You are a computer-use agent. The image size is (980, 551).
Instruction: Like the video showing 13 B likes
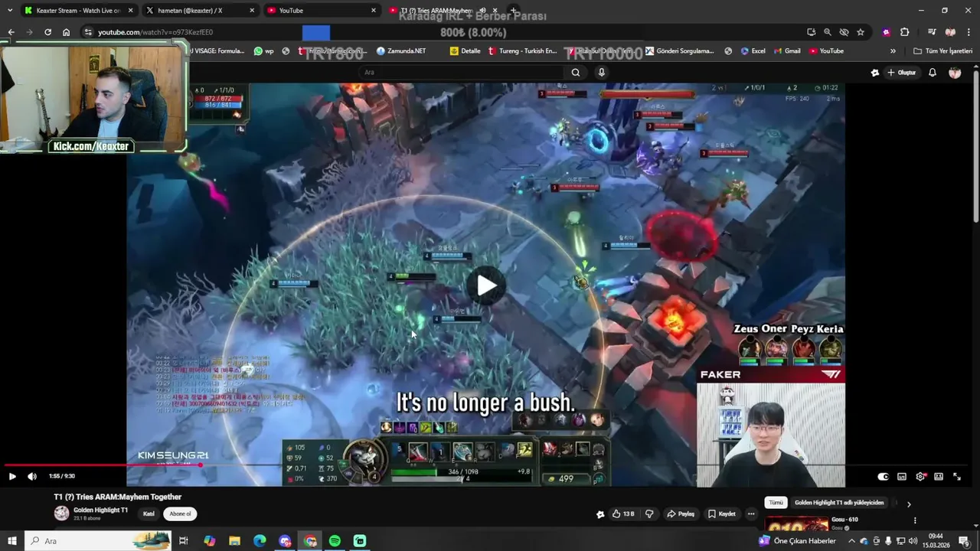(x=625, y=514)
